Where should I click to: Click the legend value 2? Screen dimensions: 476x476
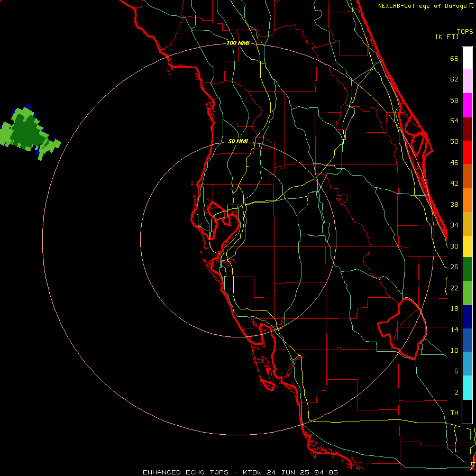tap(456, 392)
